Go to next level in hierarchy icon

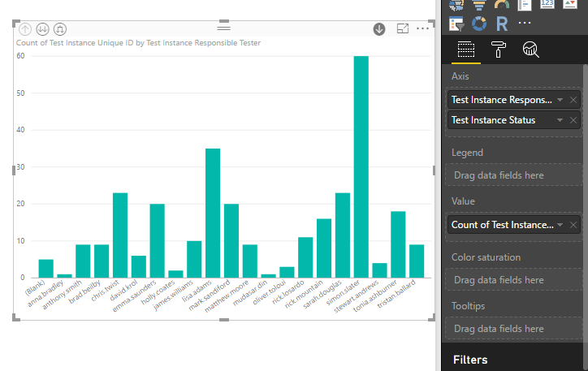(x=42, y=29)
